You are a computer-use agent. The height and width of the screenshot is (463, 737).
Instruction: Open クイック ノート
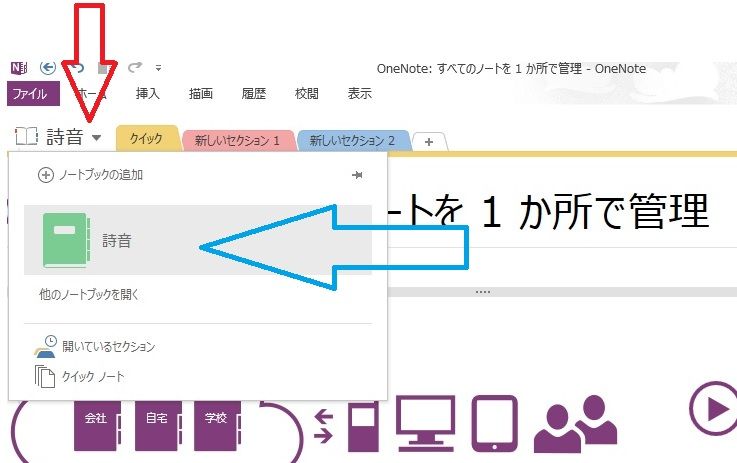pos(93,377)
